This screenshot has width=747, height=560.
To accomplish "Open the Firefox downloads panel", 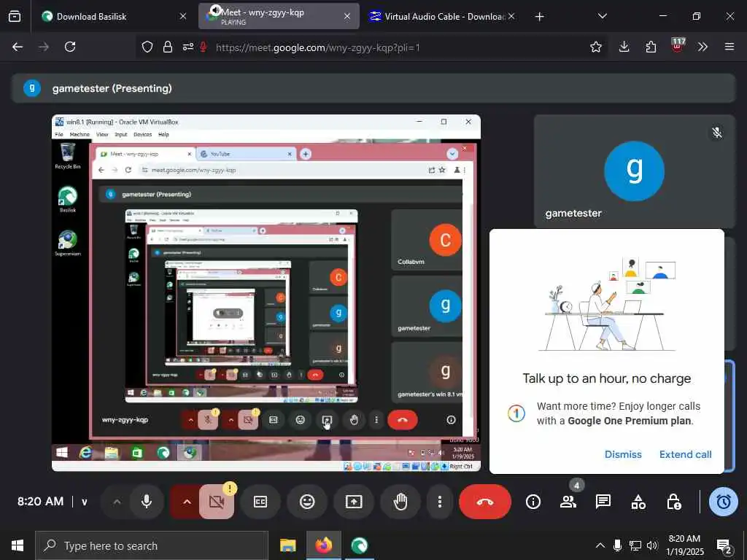I will tap(624, 47).
